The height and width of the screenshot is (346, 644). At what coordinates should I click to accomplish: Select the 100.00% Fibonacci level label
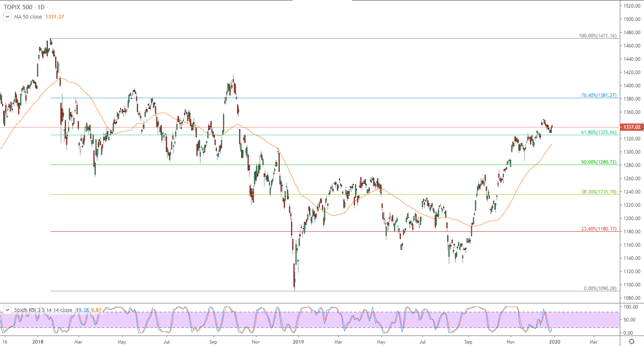[597, 36]
